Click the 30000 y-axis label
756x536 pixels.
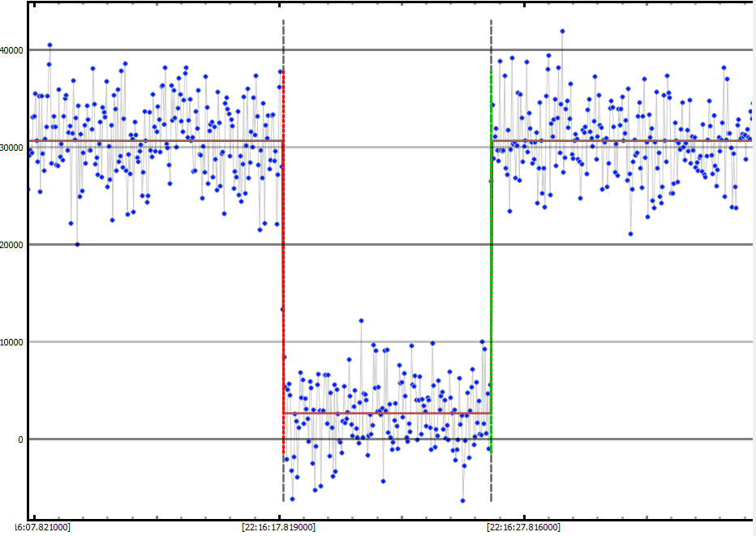[x=14, y=148]
